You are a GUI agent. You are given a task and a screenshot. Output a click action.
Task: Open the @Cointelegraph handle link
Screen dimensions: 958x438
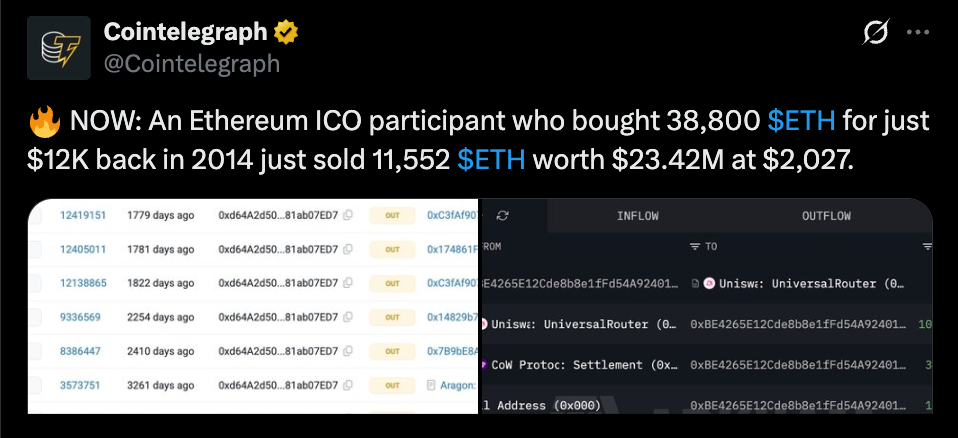click(x=192, y=63)
